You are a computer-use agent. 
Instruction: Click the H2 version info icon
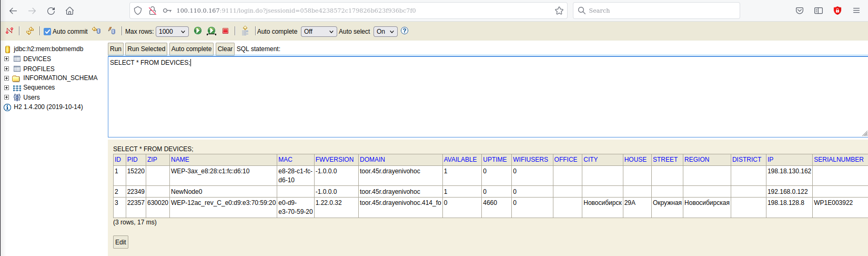(x=7, y=107)
